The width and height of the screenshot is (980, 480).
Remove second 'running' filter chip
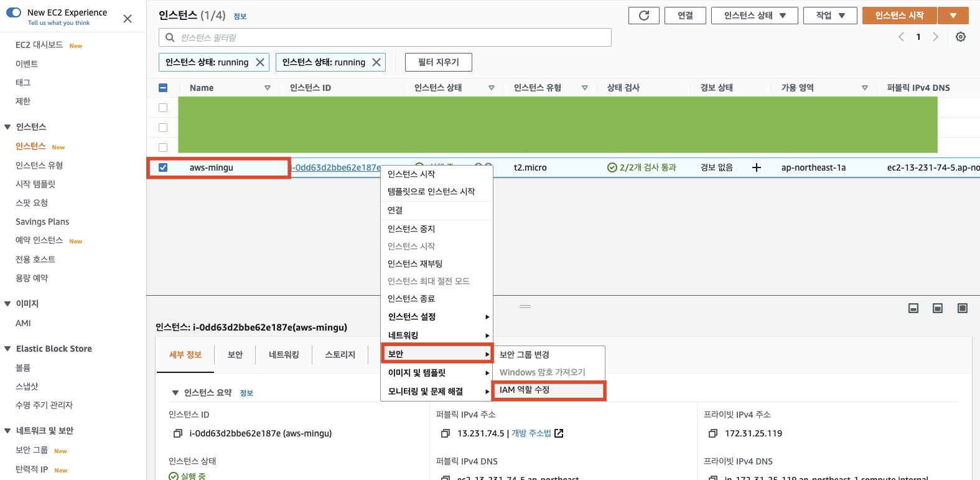click(376, 62)
